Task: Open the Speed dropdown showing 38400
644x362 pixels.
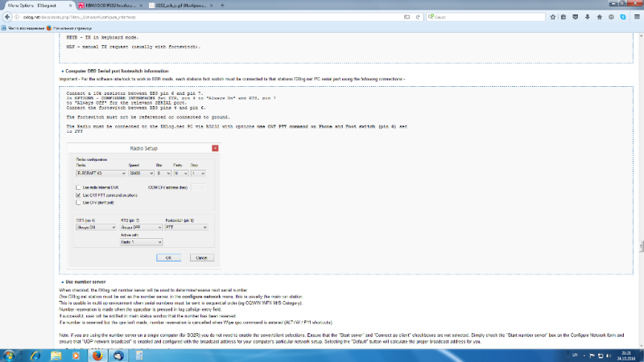Action: (141, 174)
